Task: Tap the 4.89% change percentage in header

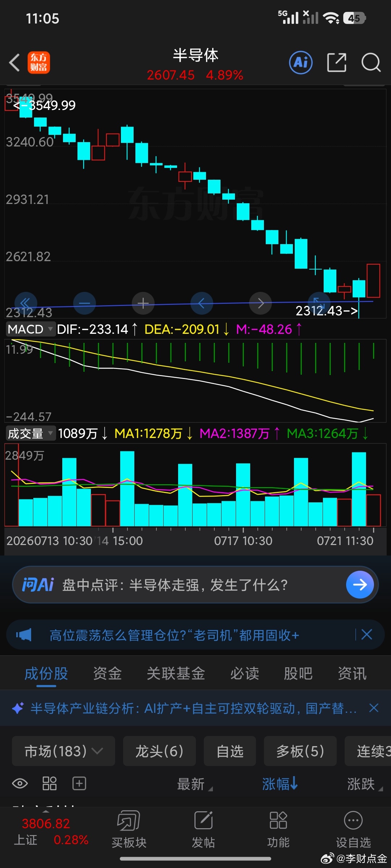Action: pyautogui.click(x=224, y=75)
